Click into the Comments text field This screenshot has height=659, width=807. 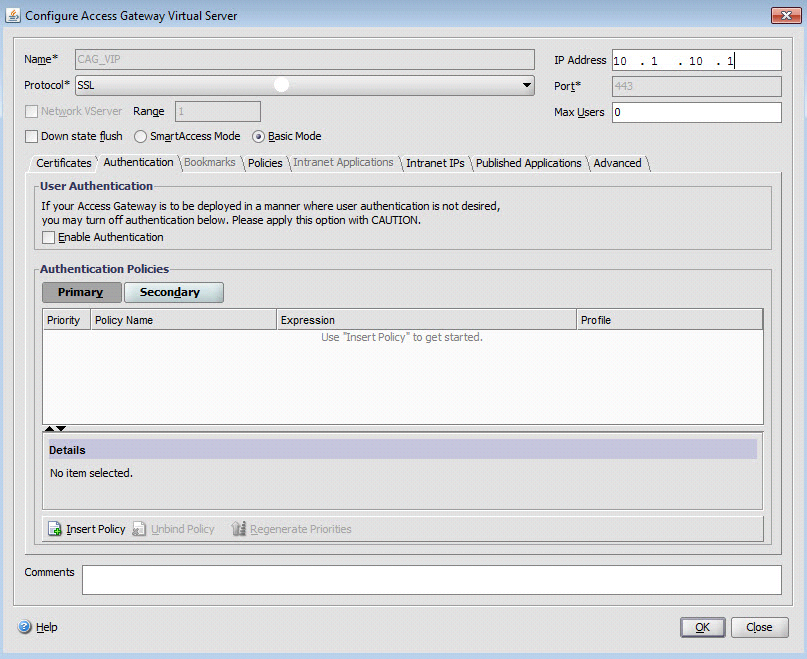pos(431,580)
